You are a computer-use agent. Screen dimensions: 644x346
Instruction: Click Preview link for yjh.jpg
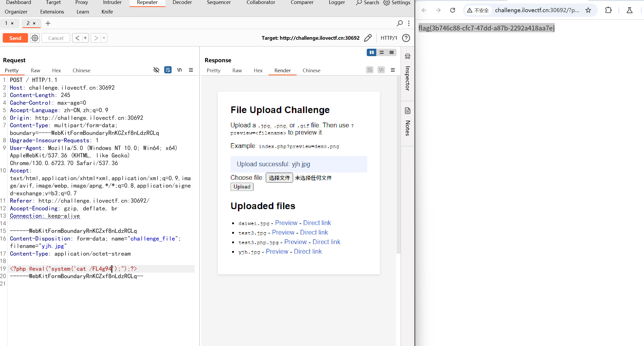277,251
